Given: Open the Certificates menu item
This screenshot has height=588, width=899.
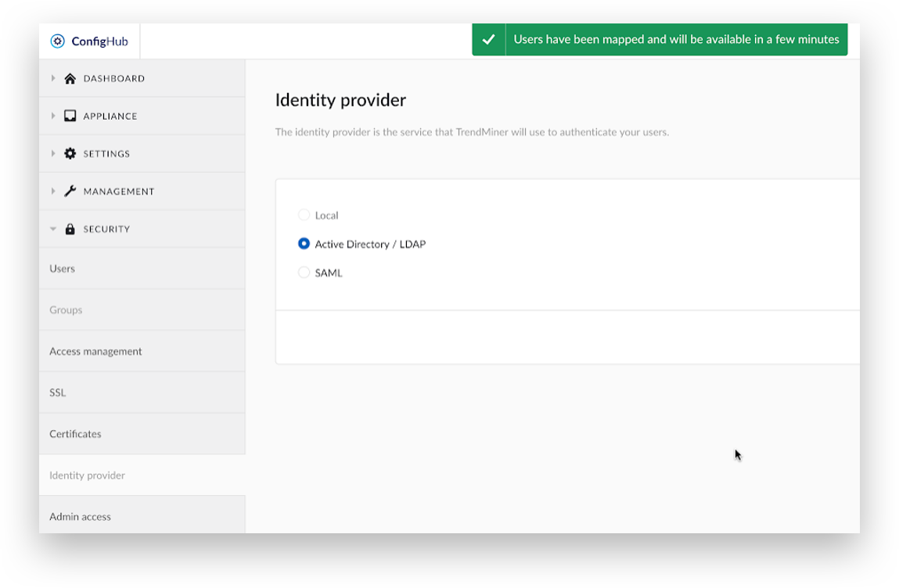Looking at the screenshot, I should 142,433.
